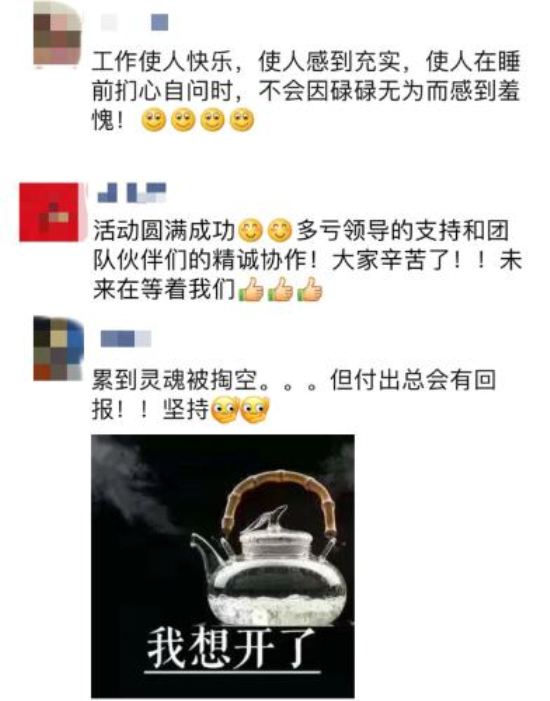Click the second blushing emoji before 多亏
This screenshot has width=550, height=701.
click(279, 231)
